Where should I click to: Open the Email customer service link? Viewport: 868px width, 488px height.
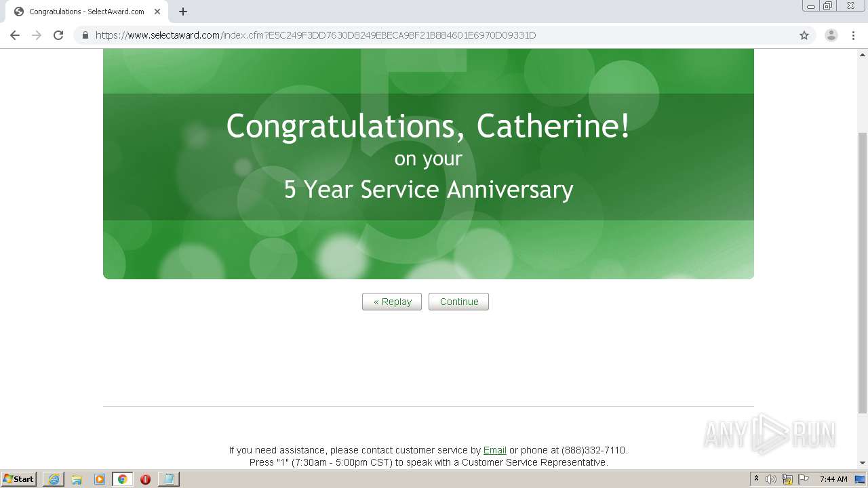tap(495, 450)
